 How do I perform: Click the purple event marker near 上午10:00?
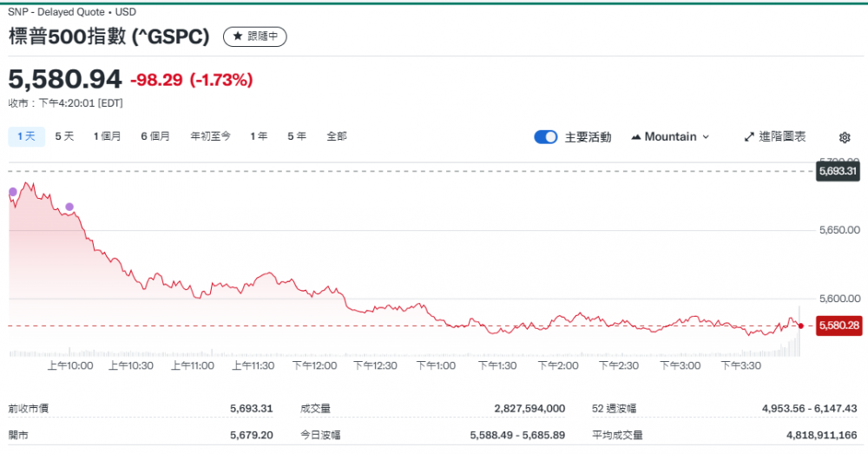tap(69, 207)
